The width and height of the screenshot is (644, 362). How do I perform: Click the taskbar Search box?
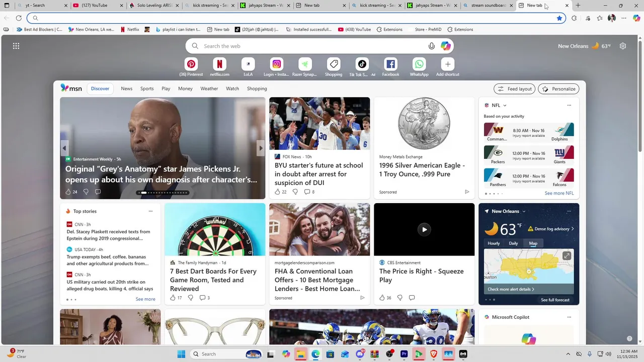click(227, 354)
